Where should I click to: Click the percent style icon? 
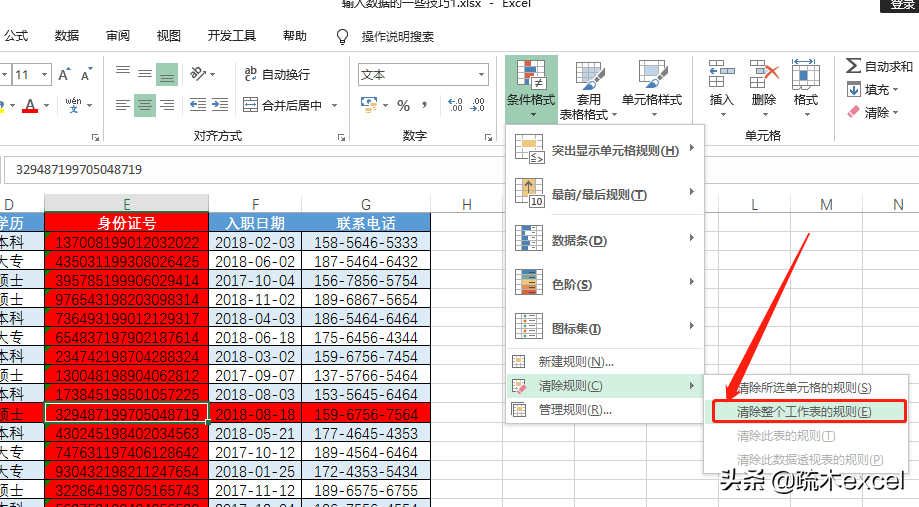pos(403,106)
